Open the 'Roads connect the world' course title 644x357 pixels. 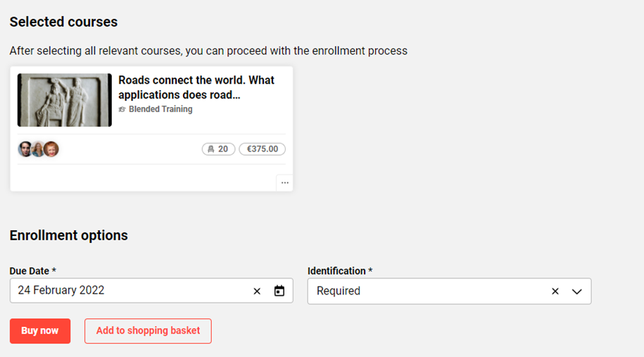[196, 87]
